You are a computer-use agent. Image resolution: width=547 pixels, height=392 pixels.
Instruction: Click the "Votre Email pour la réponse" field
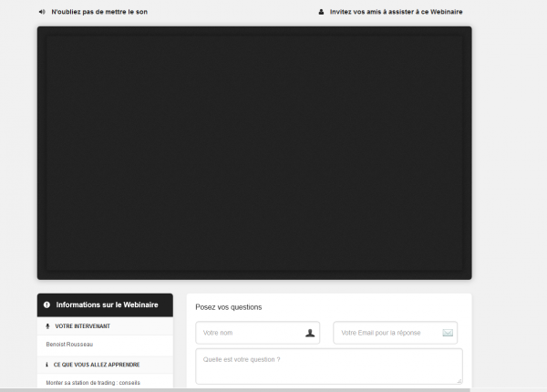click(396, 333)
